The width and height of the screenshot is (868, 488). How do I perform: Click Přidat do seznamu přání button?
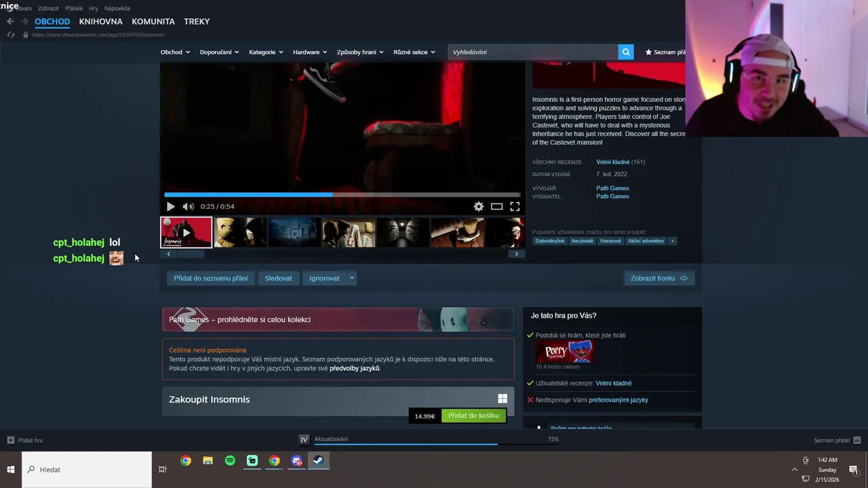(x=211, y=278)
